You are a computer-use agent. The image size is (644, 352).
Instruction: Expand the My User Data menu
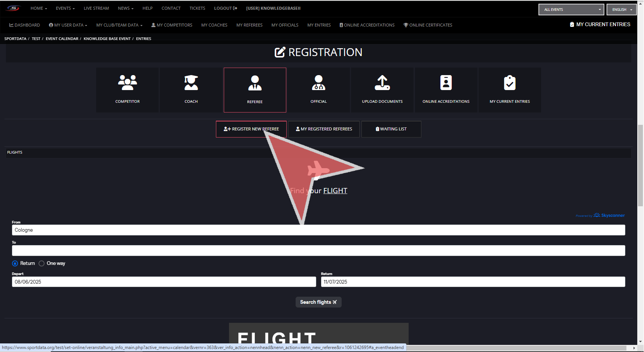(68, 25)
